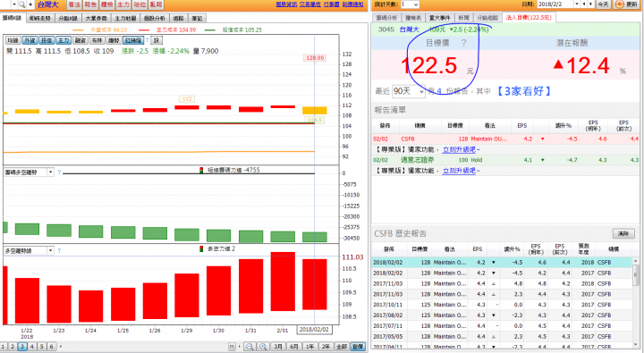Click the magnifier search icon beside 台灣大

(21, 4)
